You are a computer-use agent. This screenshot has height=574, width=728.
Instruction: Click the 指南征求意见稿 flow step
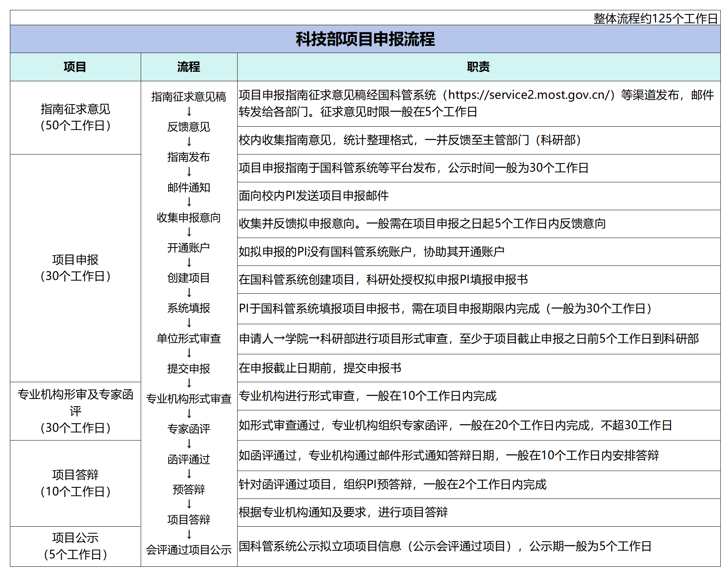click(x=189, y=97)
